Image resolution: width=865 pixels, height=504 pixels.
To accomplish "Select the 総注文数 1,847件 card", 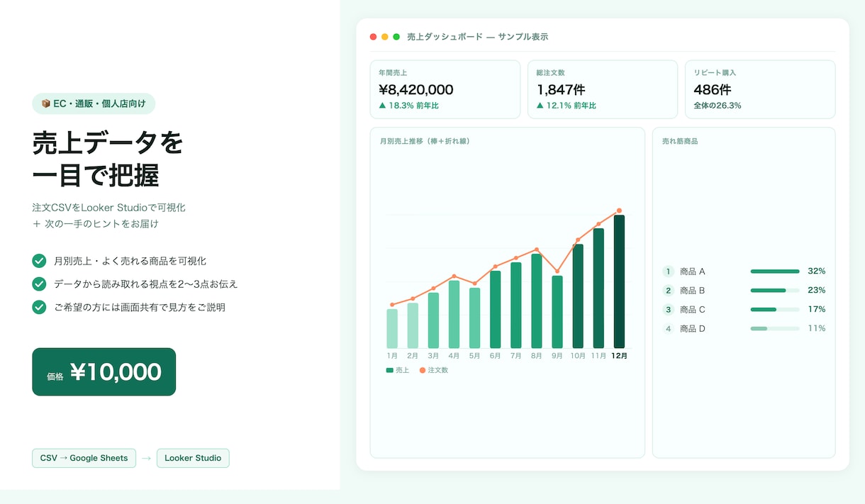I will pos(603,89).
